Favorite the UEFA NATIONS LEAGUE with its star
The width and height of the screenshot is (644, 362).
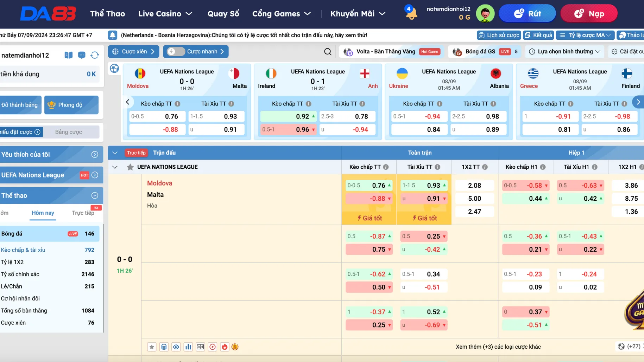[130, 167]
